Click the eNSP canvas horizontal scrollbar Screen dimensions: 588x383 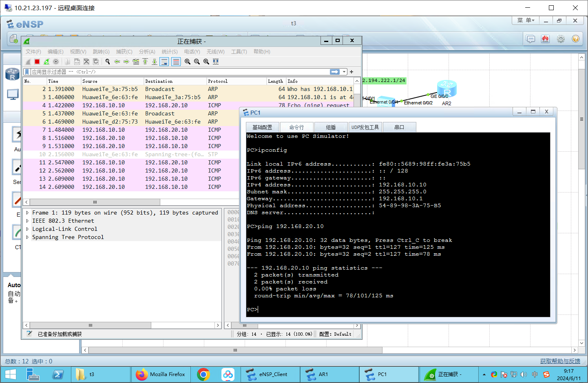235,350
